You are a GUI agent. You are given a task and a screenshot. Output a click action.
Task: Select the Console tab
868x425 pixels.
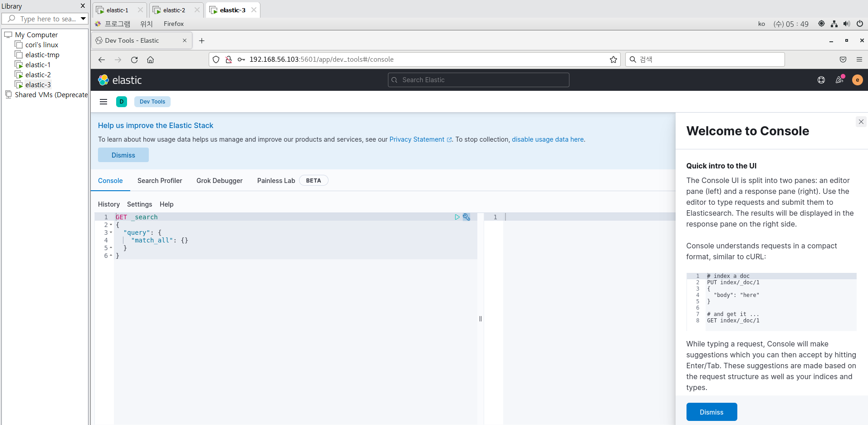coord(110,181)
